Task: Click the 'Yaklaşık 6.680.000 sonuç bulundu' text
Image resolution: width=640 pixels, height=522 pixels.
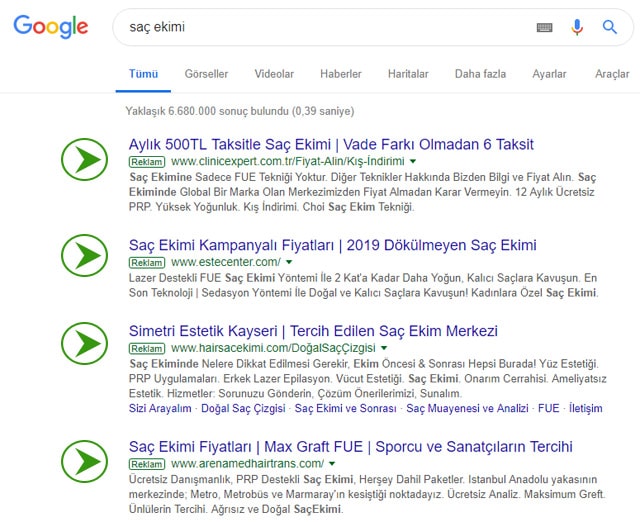Action: (x=207, y=111)
